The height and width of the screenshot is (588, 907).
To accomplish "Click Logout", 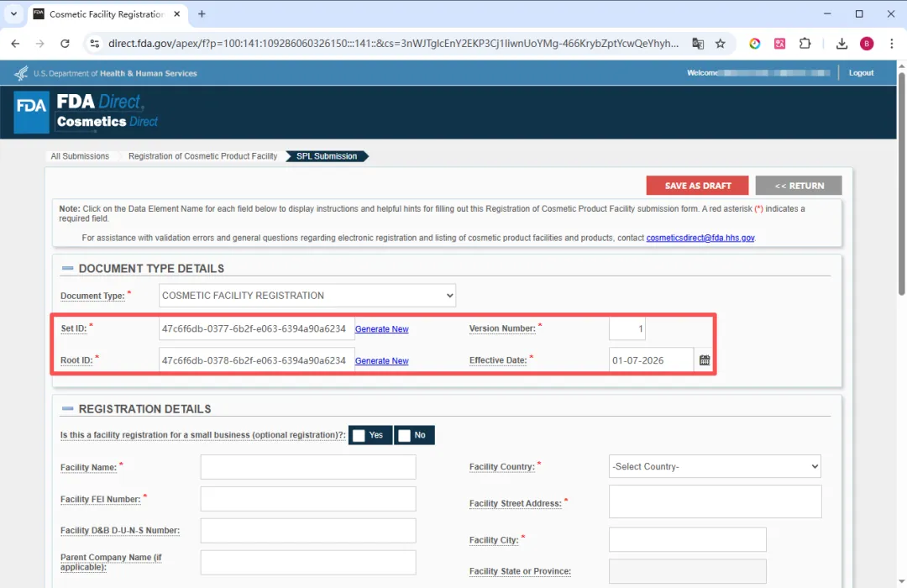I will click(x=861, y=73).
